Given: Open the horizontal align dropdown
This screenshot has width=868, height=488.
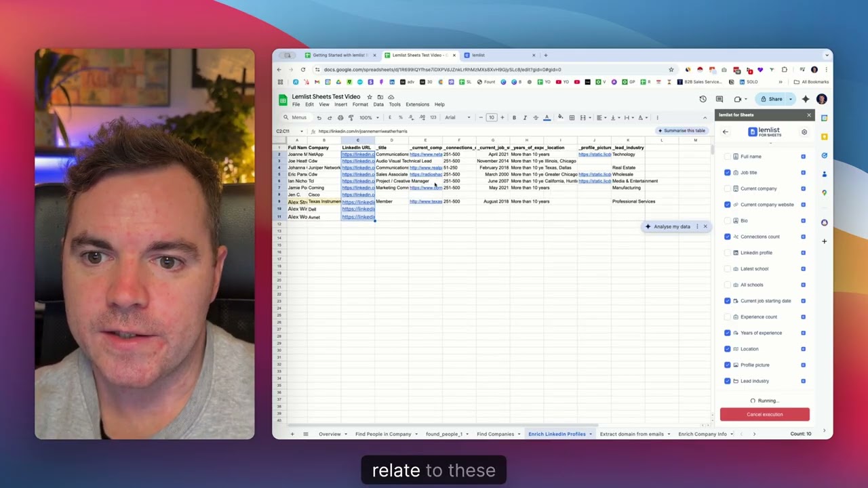Looking at the screenshot, I should coord(601,117).
